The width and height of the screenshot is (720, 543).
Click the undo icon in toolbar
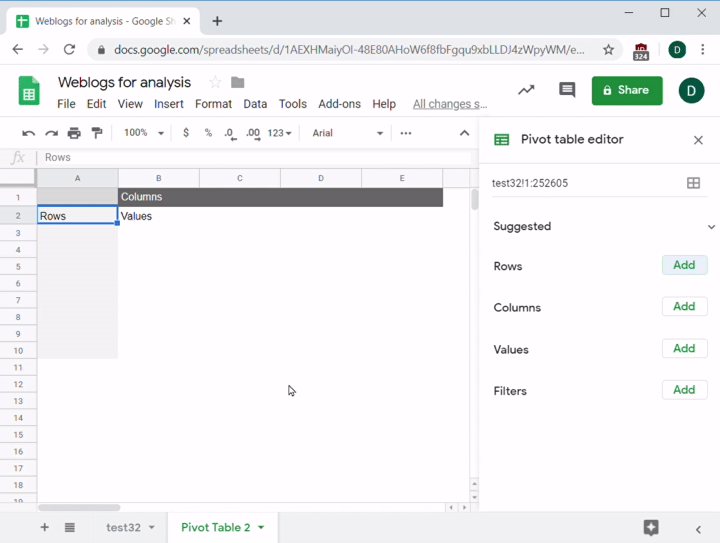point(28,133)
